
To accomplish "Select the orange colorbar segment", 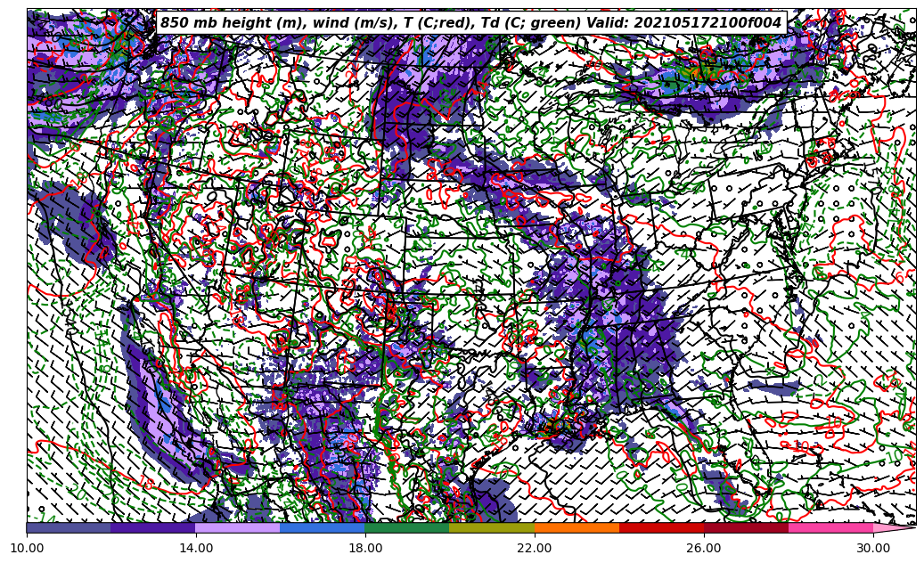I will (x=576, y=527).
